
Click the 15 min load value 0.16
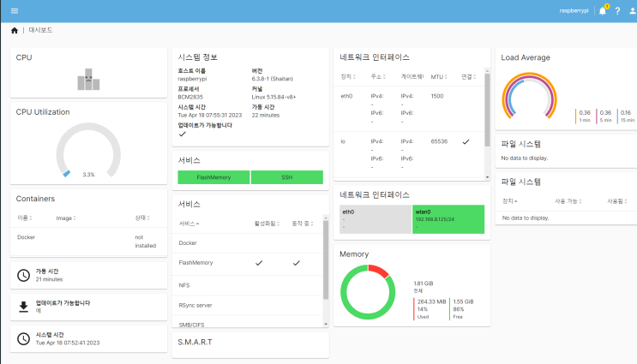626,112
